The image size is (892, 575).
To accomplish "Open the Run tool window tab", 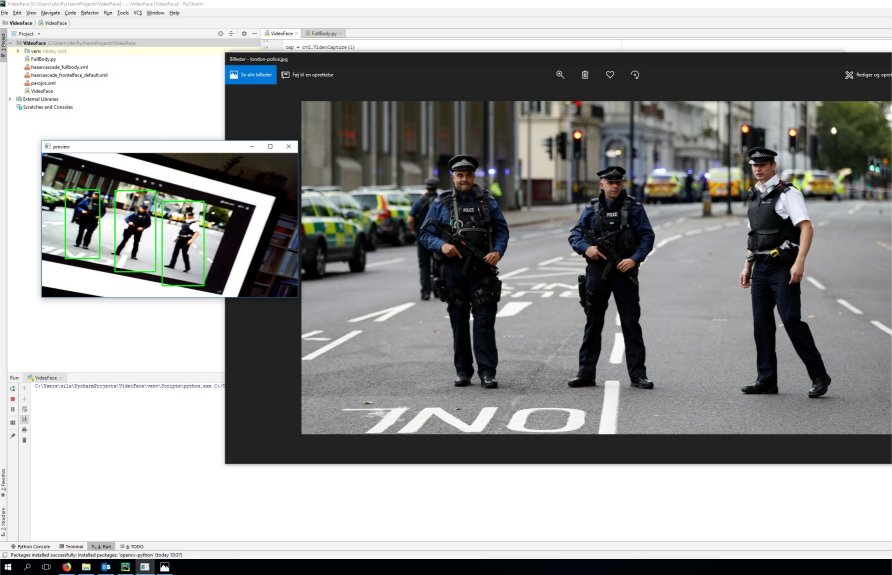I will 102,547.
